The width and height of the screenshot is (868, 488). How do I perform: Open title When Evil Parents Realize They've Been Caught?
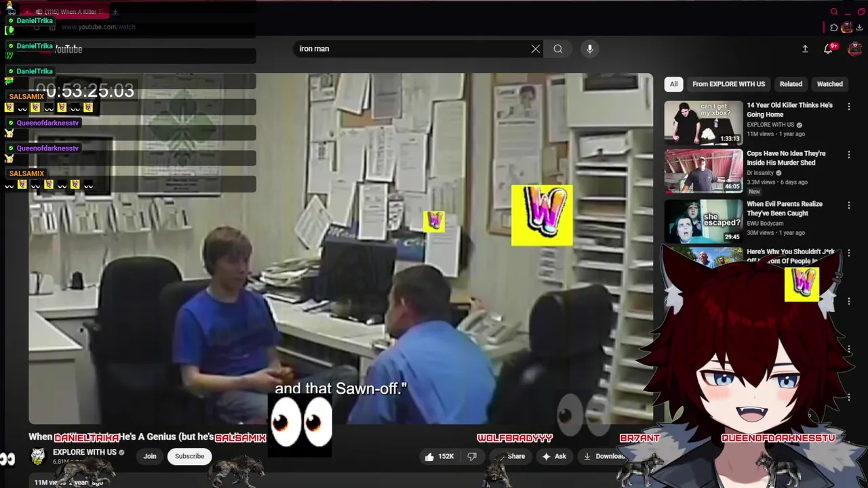pyautogui.click(x=785, y=208)
